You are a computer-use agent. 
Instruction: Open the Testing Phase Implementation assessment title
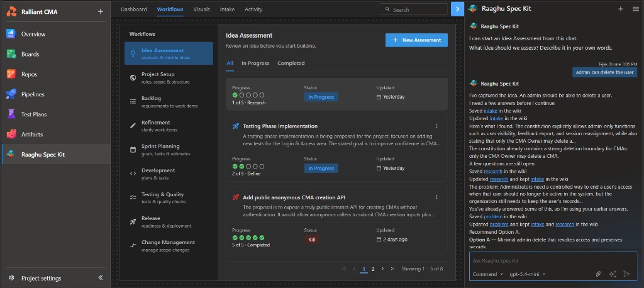(x=280, y=126)
